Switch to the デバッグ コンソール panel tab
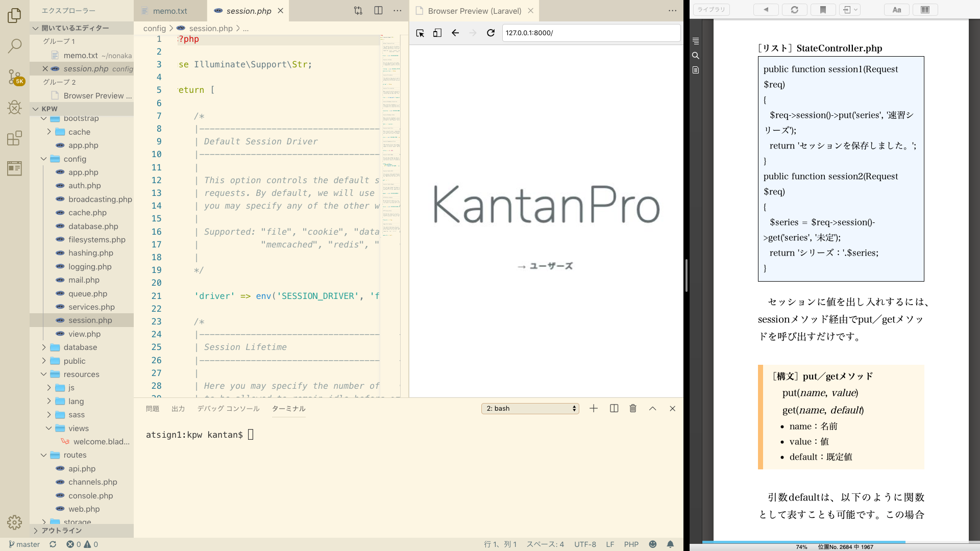The height and width of the screenshot is (551, 980). point(228,408)
